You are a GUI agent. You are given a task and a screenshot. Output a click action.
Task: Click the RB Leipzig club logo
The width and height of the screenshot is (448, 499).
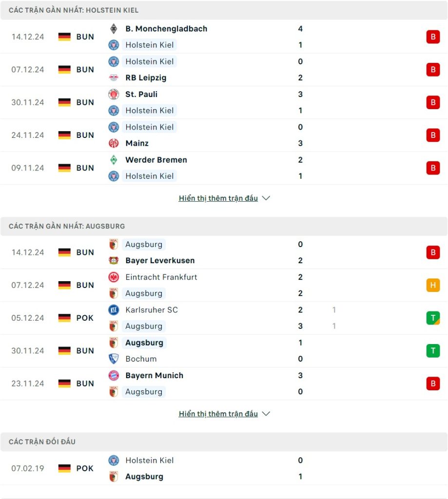(114, 78)
